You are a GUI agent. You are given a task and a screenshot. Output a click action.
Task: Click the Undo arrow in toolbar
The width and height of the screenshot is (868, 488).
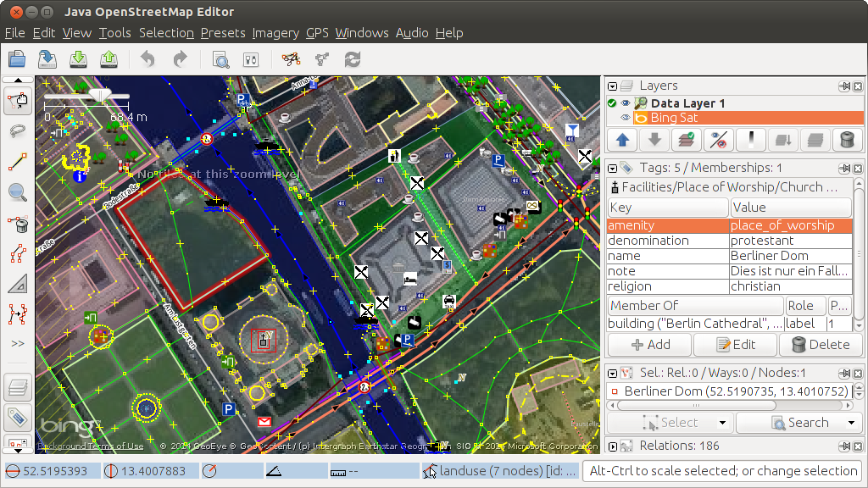coord(148,59)
